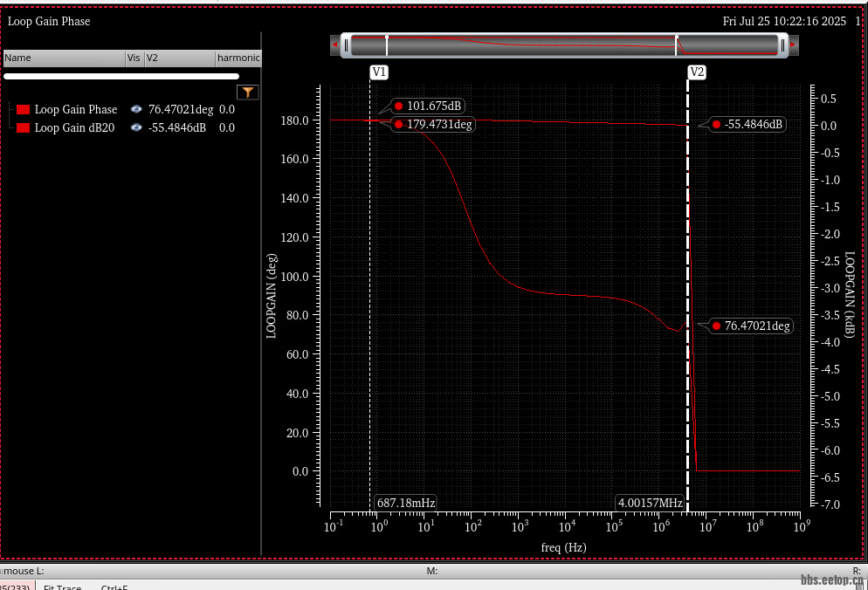868x590 pixels.
Task: Select the LOOPGAIN (kdB) right axis label
Action: coord(850,294)
